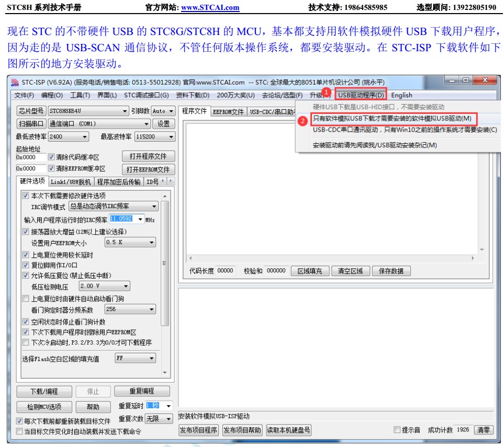Switch to the 程序文件 tab
The width and height of the screenshot is (504, 447).
point(194,111)
